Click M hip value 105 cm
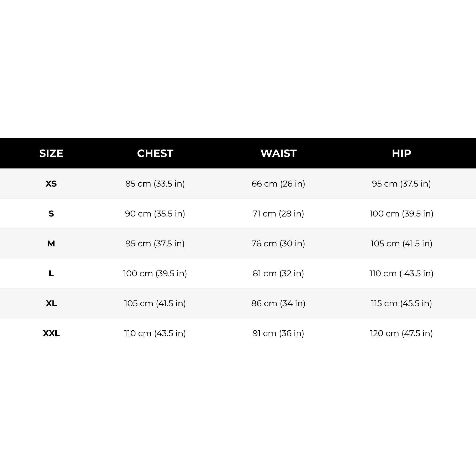 (401, 244)
